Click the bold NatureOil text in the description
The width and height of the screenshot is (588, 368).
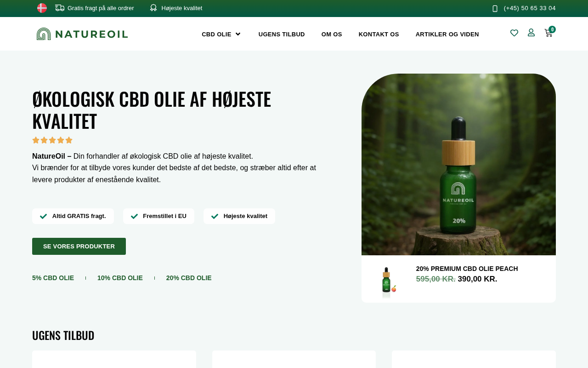49,156
